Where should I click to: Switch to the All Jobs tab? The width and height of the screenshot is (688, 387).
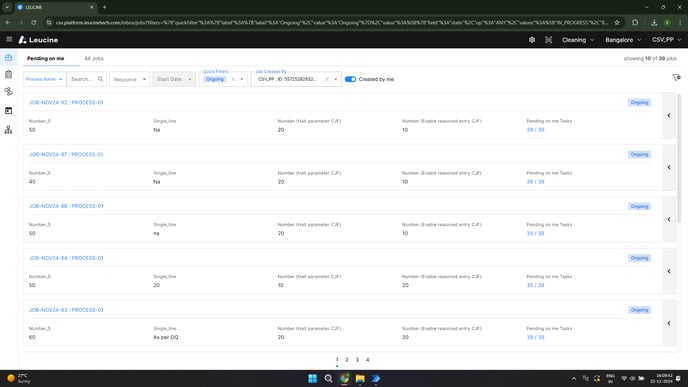tap(94, 58)
